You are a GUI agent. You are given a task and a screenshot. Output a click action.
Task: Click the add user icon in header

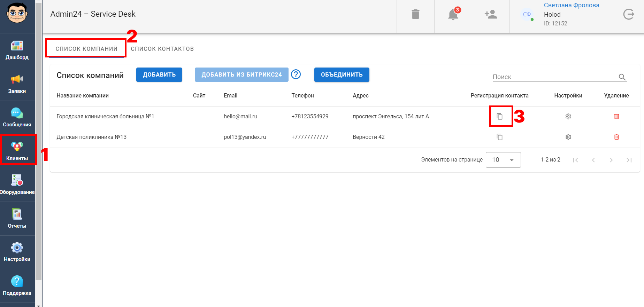pos(491,14)
